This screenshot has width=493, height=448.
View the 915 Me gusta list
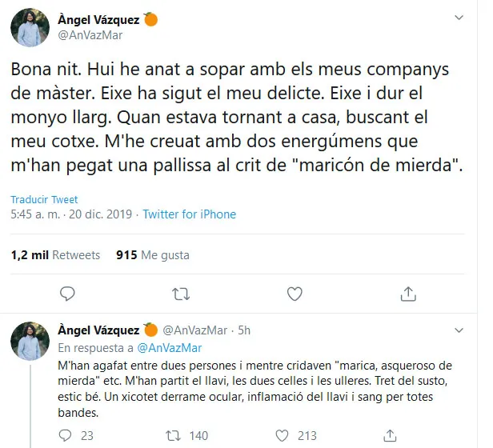tap(153, 255)
